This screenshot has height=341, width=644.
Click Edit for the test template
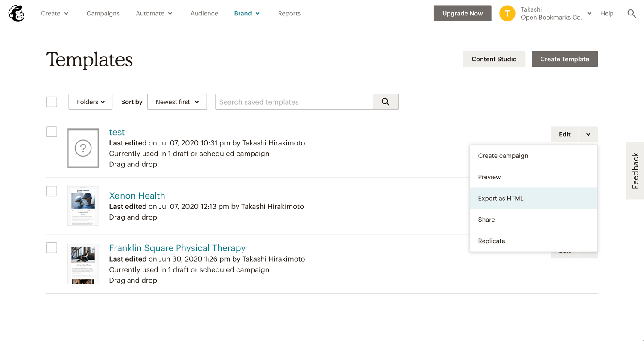pos(565,134)
